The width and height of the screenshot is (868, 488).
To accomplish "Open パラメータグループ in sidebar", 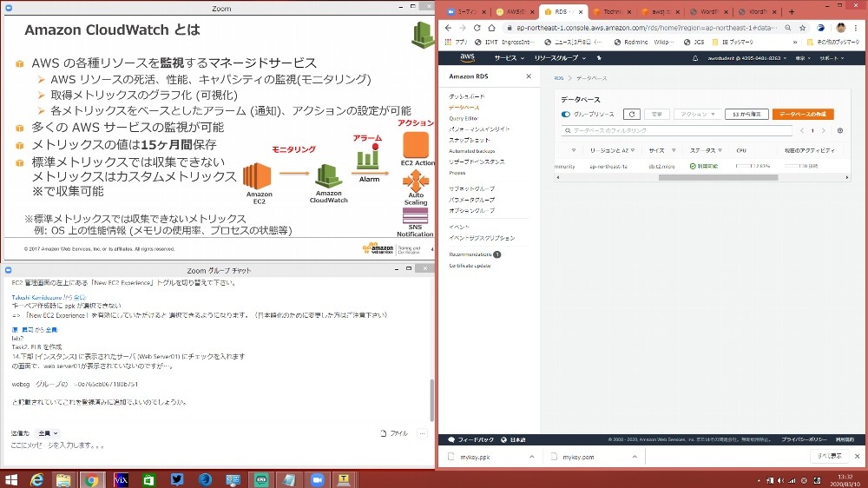I will (471, 200).
